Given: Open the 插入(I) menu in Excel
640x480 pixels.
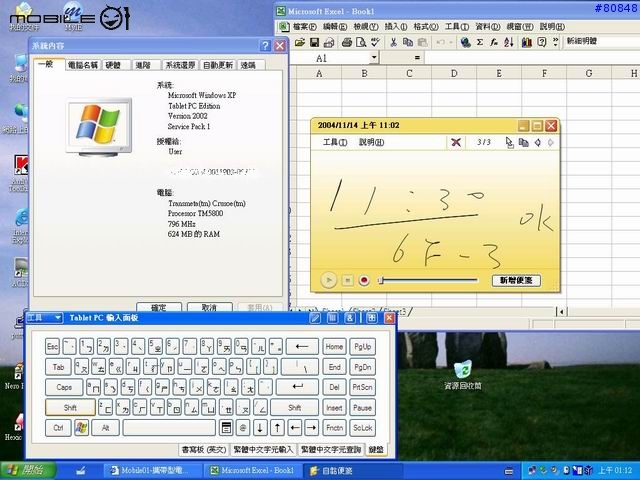Looking at the screenshot, I should pos(396,27).
